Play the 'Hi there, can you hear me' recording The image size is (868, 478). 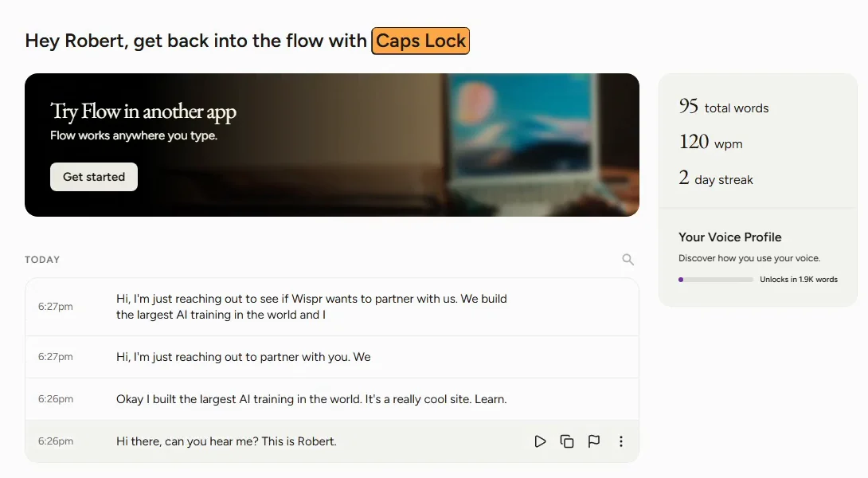(540, 441)
